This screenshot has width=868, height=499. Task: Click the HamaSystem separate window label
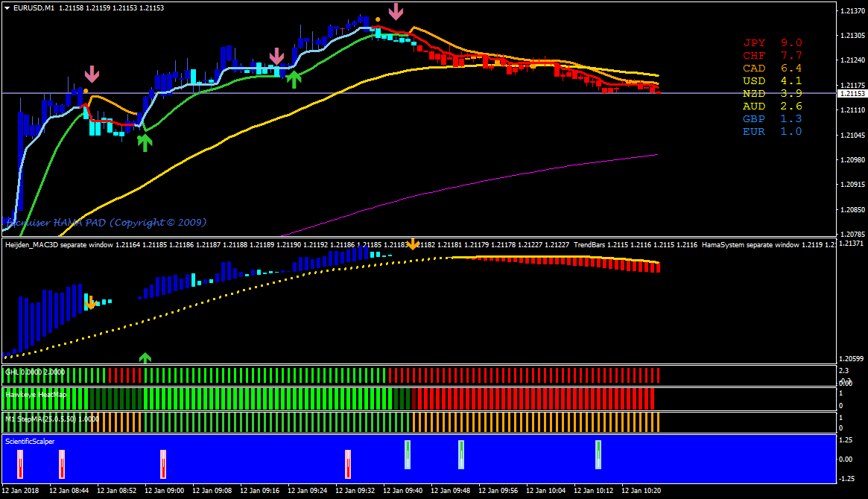(x=750, y=244)
